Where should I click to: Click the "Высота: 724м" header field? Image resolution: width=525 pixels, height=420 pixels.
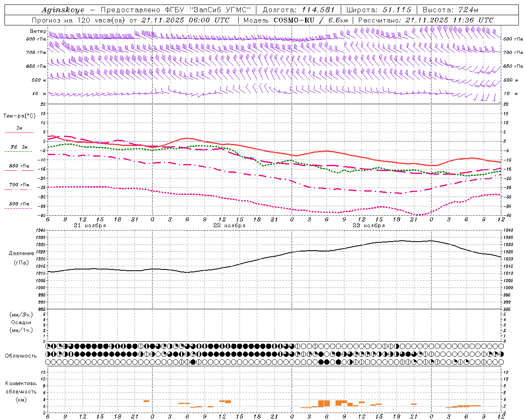tap(450, 10)
